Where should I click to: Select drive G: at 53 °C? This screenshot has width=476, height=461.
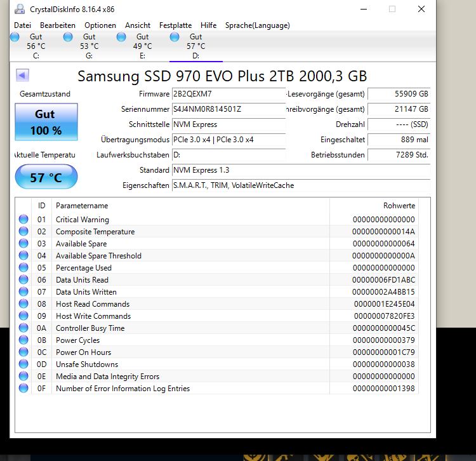coord(89,46)
